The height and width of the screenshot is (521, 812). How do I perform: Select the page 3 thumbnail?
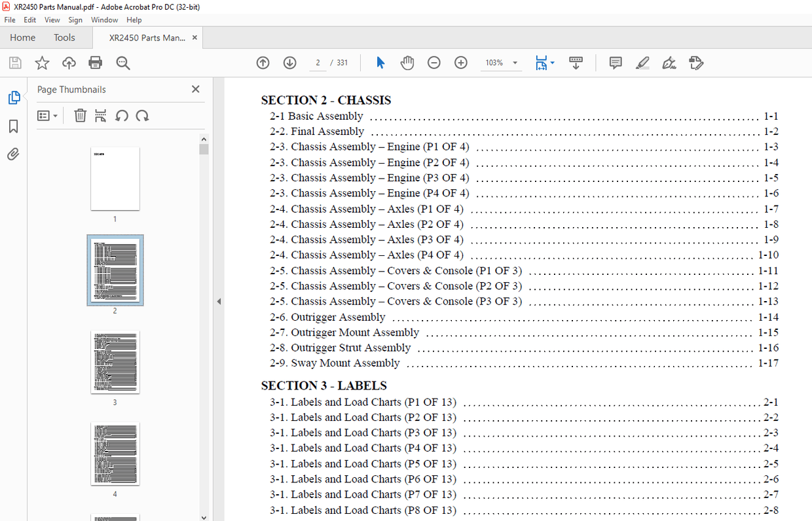click(115, 362)
